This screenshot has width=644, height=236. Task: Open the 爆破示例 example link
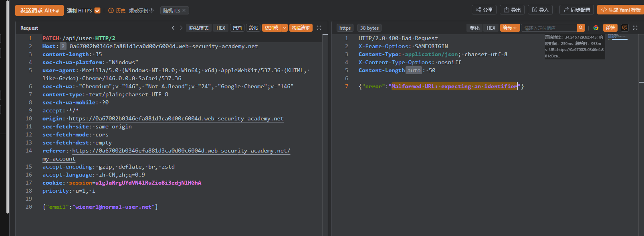139,11
